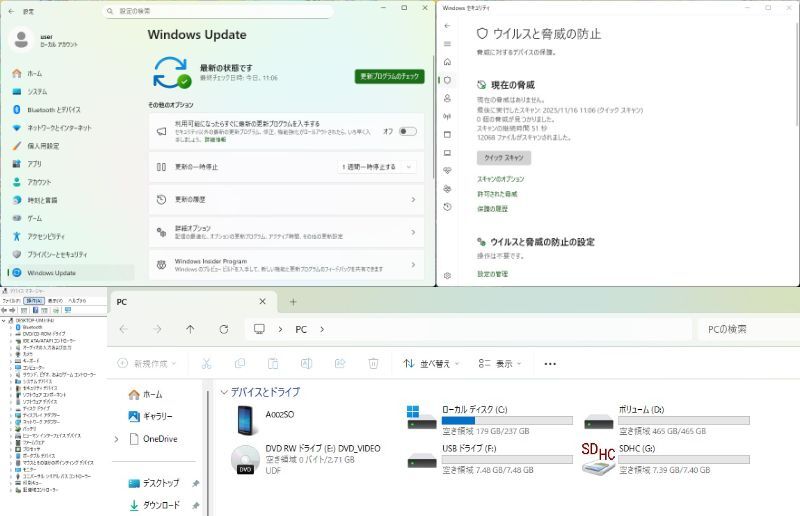Expand Bluetooth node in Device Manager

[x=11, y=327]
